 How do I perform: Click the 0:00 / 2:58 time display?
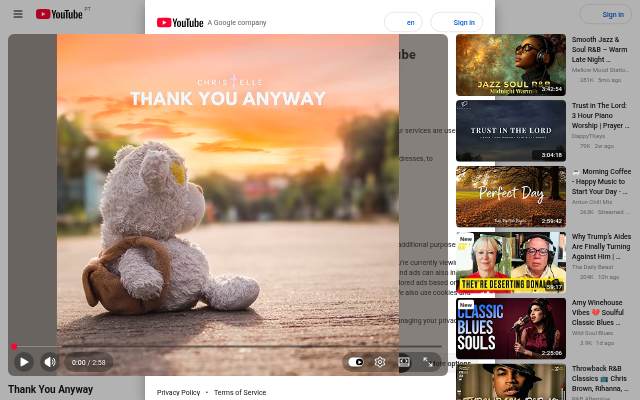click(x=89, y=362)
